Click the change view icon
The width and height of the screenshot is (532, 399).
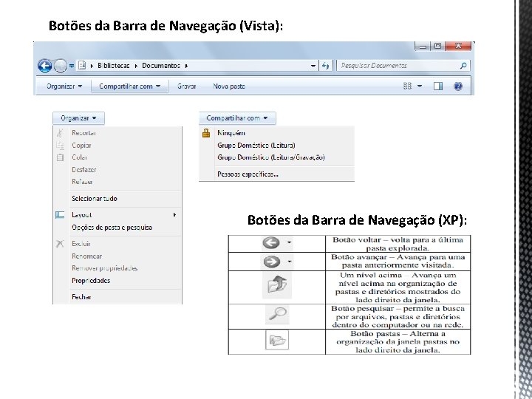(x=407, y=86)
